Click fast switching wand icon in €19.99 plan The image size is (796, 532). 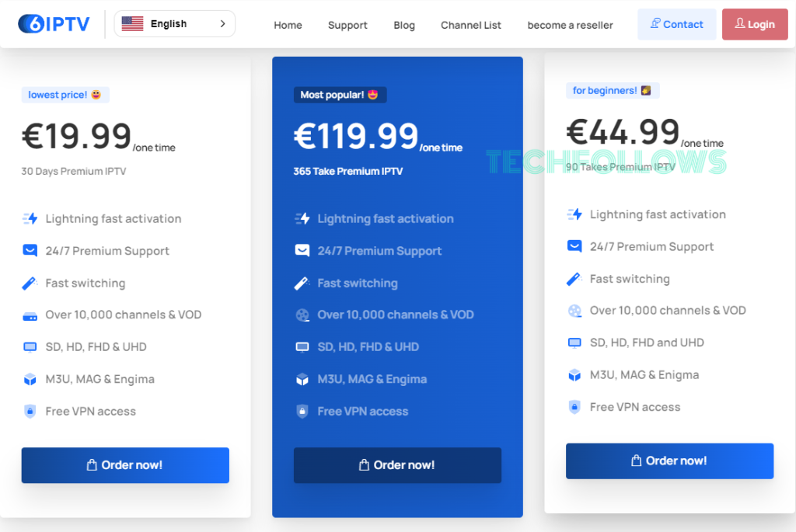pyautogui.click(x=30, y=283)
